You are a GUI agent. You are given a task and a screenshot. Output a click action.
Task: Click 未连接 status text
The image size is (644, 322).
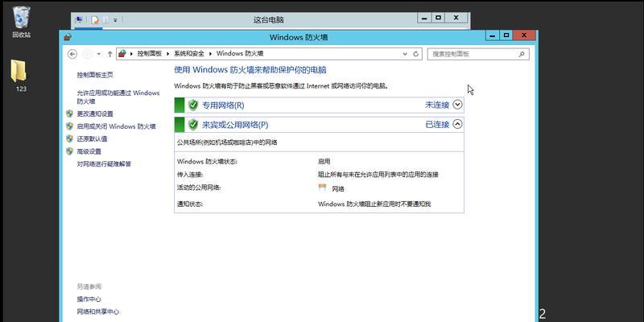[x=437, y=105]
